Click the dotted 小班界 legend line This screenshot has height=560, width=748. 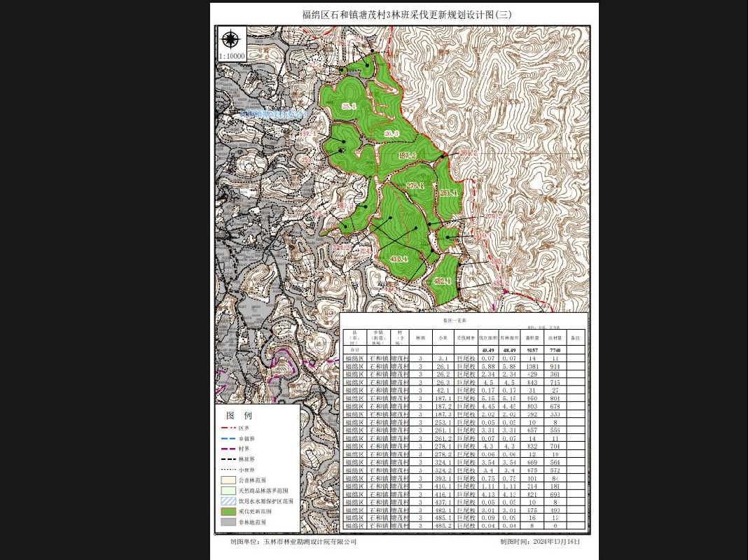228,470
